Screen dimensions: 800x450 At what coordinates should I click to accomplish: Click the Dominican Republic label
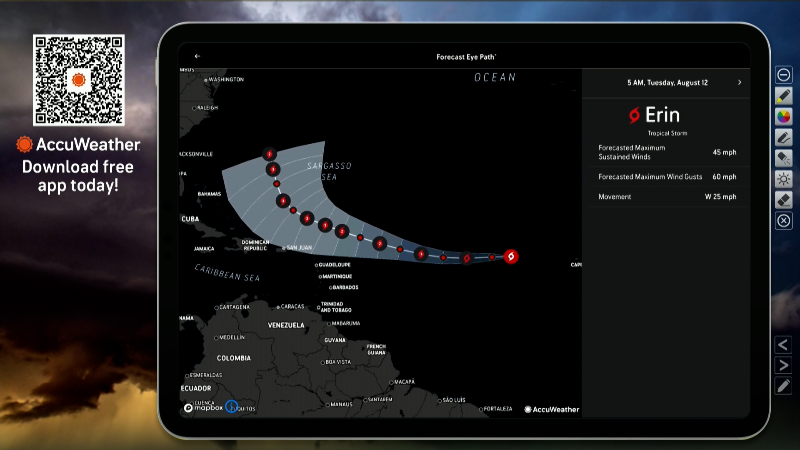tap(255, 245)
